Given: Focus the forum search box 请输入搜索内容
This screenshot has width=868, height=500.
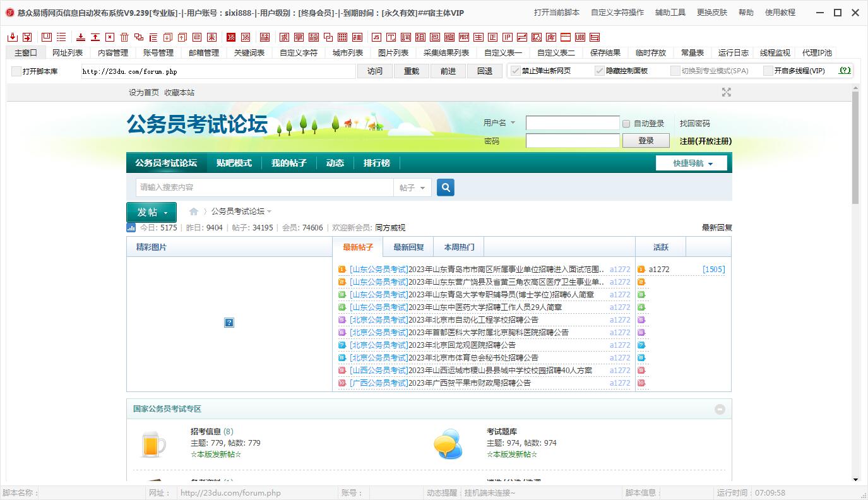Looking at the screenshot, I should point(265,187).
